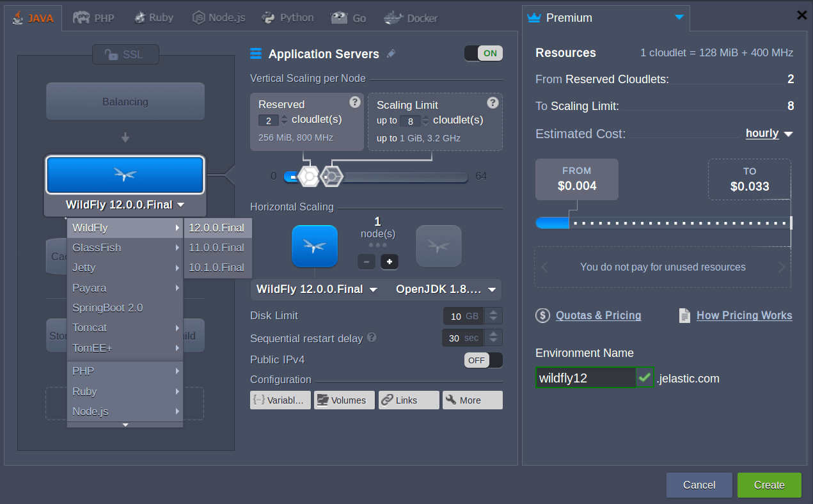Open the Scaling Limit help icon
The width and height of the screenshot is (813, 504).
493,102
